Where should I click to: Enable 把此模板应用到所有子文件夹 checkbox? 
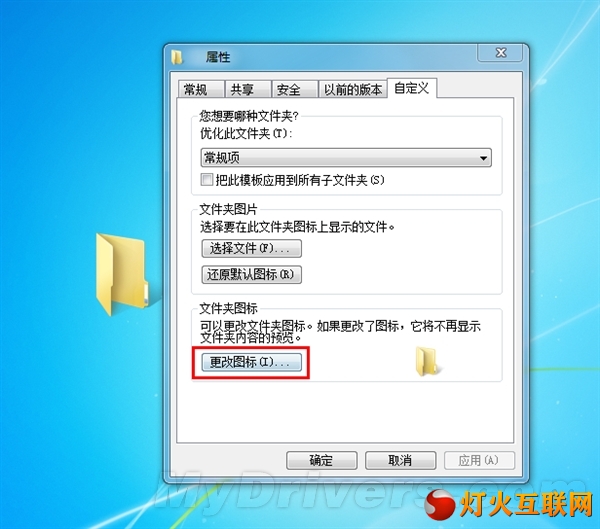pyautogui.click(x=207, y=180)
